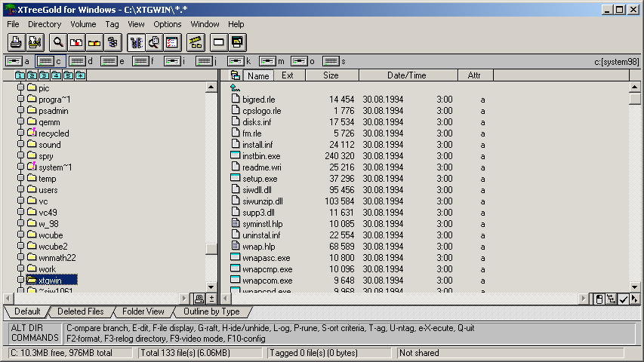Click the find-in-document magnifier toolbar icon
Image resolution: width=644 pixels, height=362 pixels.
pos(154,42)
